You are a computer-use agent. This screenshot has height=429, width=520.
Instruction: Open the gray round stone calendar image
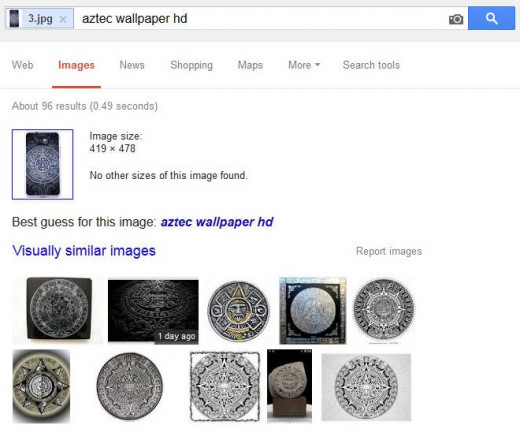130,386
